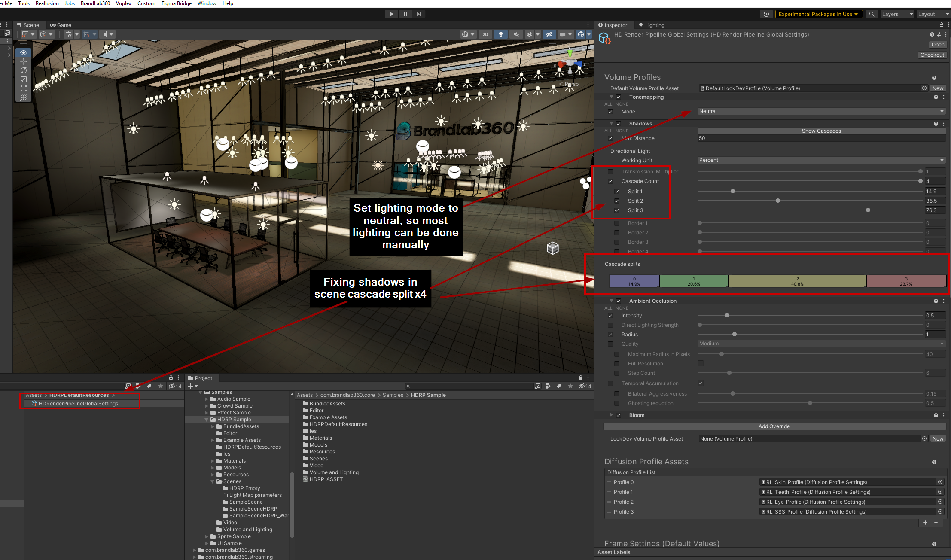Image resolution: width=951 pixels, height=560 pixels.
Task: Switch to the Lighting tab
Action: [651, 25]
